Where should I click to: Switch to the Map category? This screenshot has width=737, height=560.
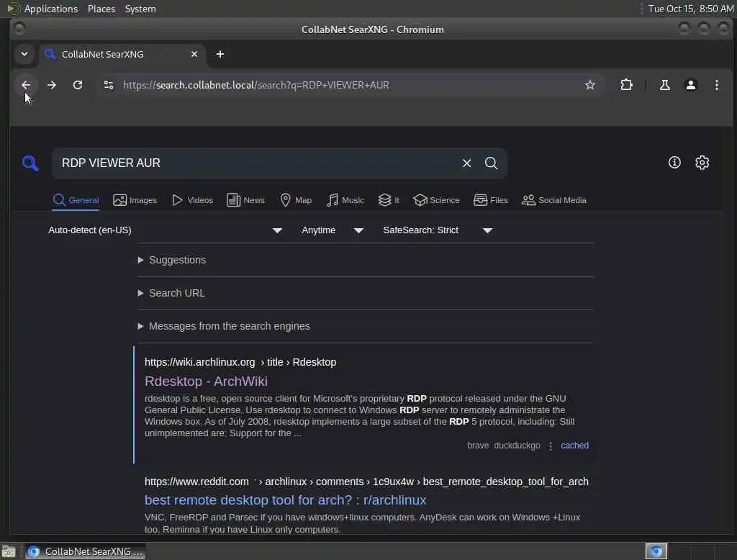point(296,200)
